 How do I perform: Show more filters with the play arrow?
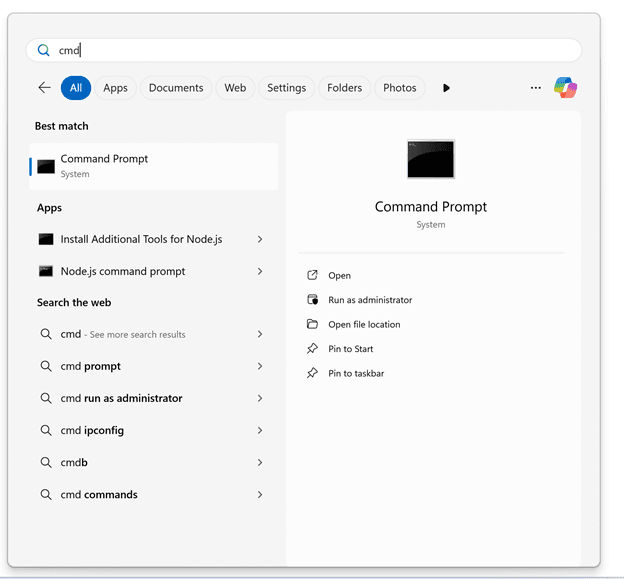pyautogui.click(x=446, y=88)
